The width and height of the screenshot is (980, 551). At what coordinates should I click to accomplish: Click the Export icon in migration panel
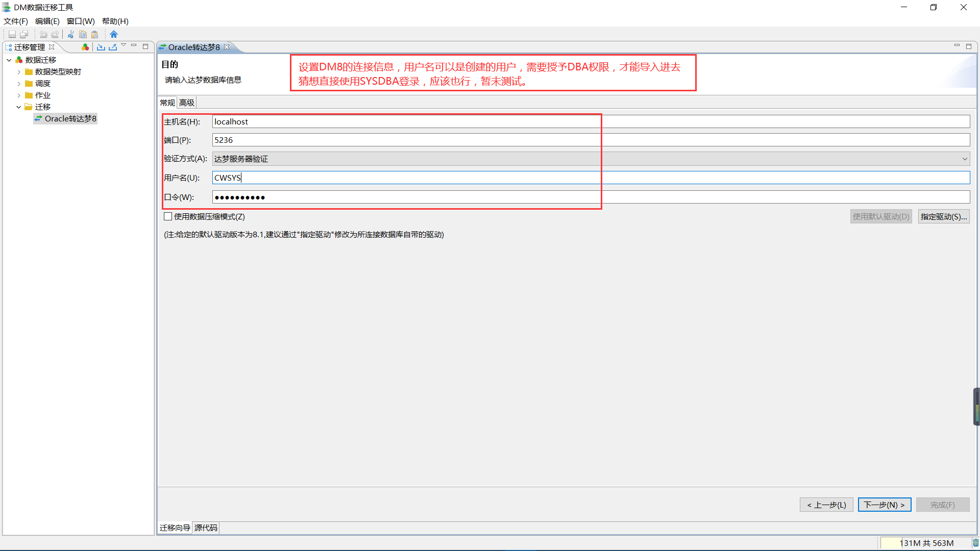113,47
